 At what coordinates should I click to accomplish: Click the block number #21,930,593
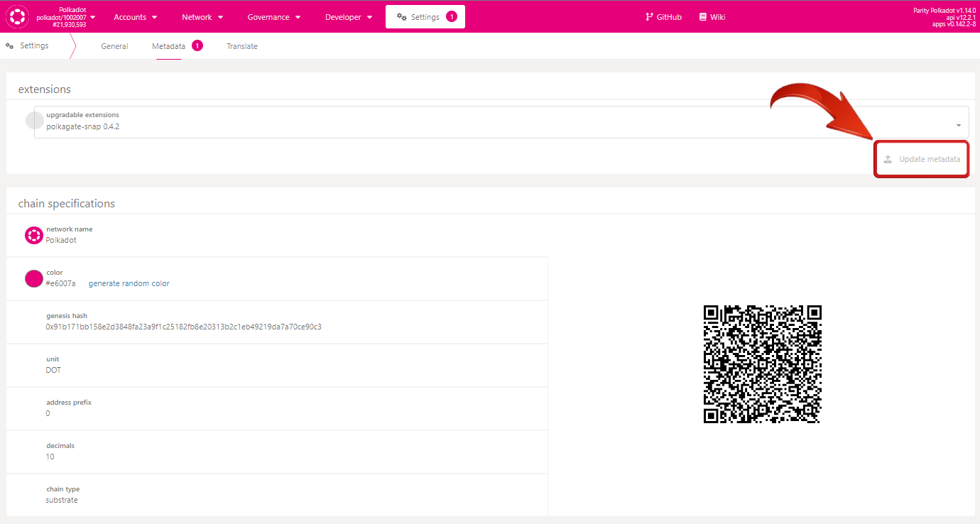70,25
